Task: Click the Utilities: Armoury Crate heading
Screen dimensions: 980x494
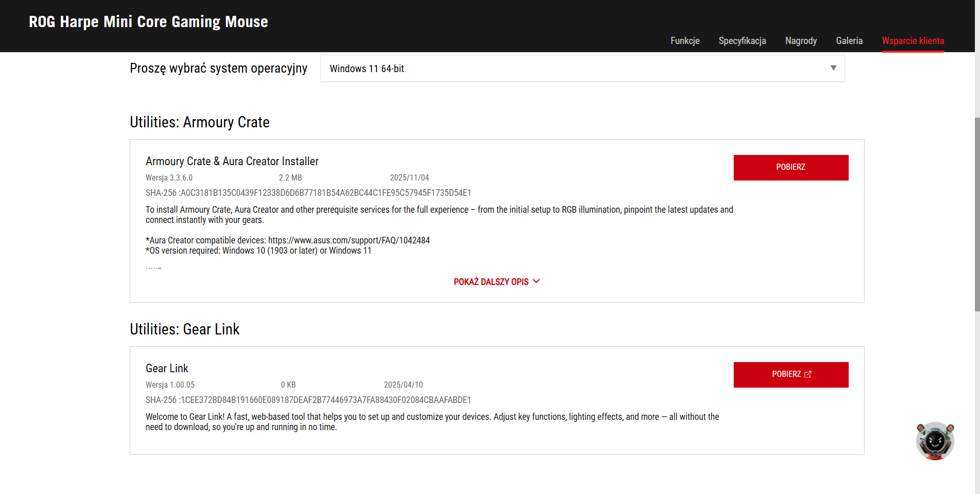Action: pyautogui.click(x=200, y=122)
